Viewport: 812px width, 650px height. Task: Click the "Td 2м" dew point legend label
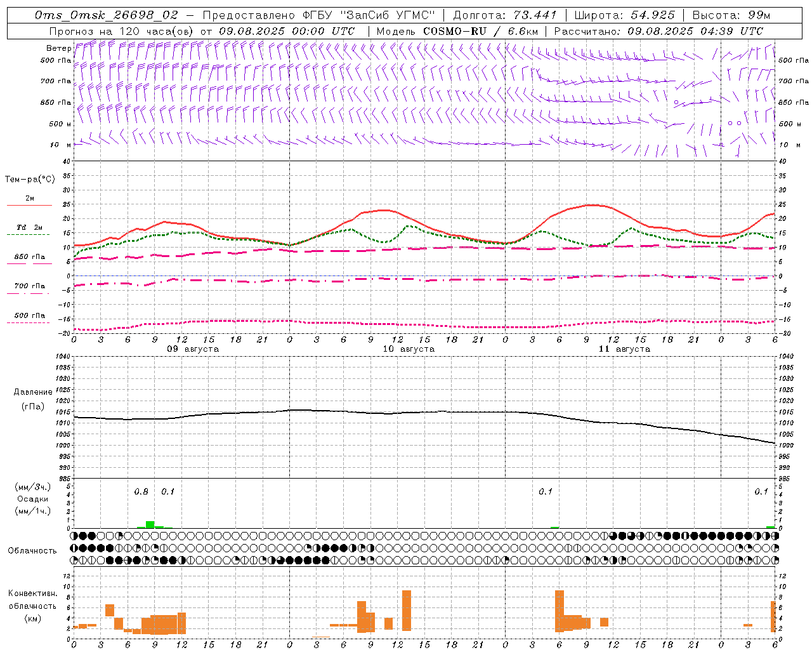point(30,227)
